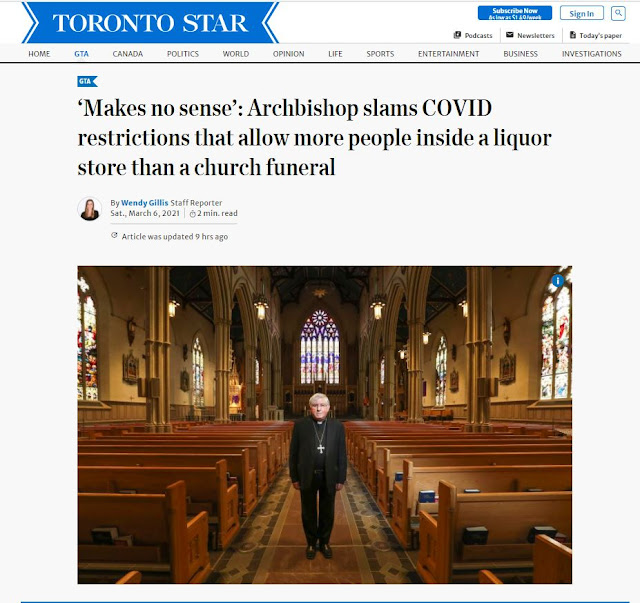
Task: Click the photo info icon
Action: [558, 280]
